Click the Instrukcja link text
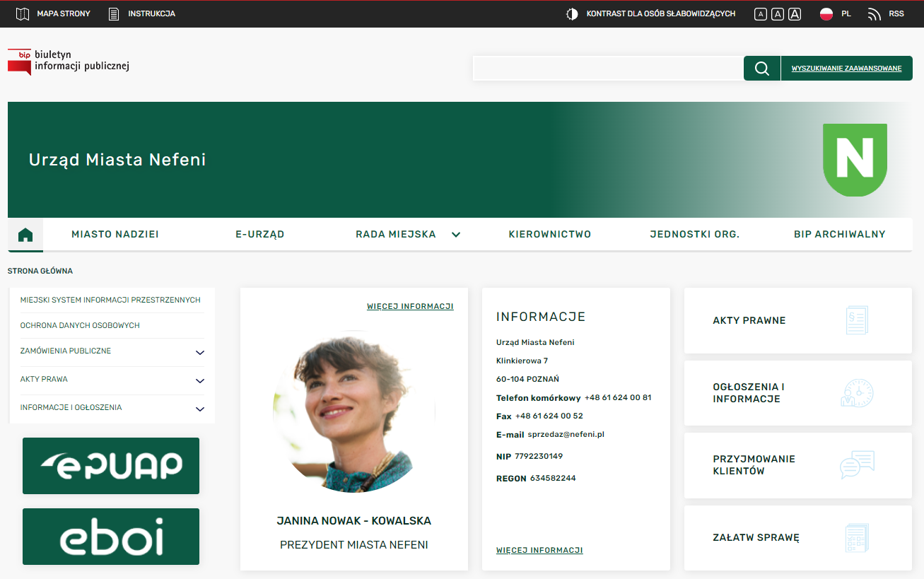 click(151, 14)
